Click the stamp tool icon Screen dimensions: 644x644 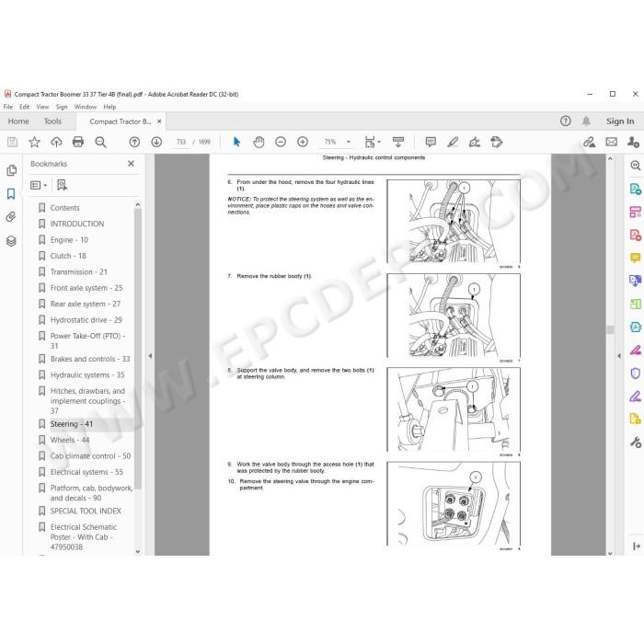[x=497, y=142]
